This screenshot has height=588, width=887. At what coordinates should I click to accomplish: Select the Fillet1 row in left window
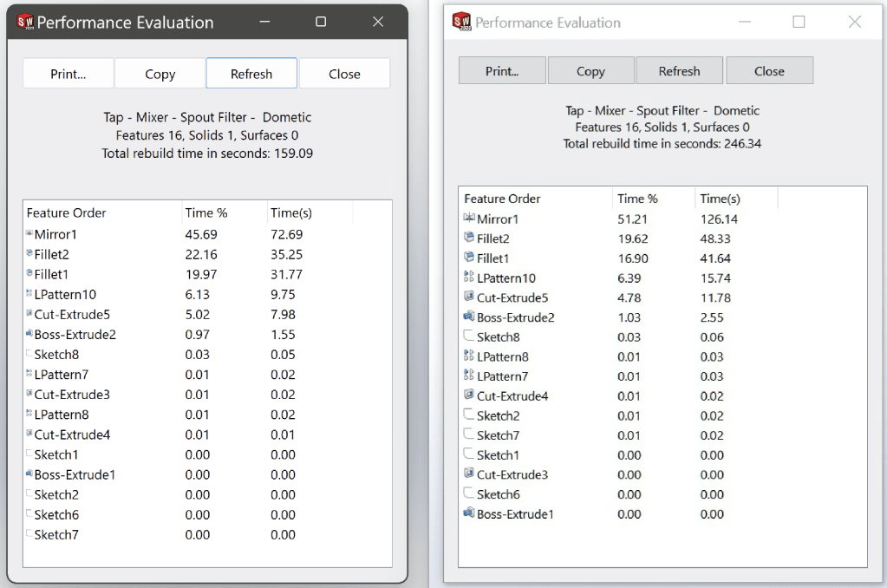[x=53, y=275]
